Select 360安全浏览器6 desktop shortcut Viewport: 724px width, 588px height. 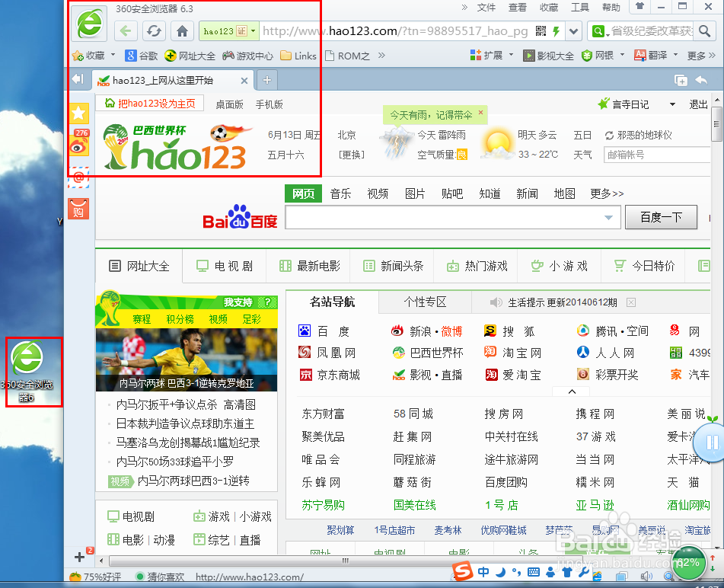point(28,372)
